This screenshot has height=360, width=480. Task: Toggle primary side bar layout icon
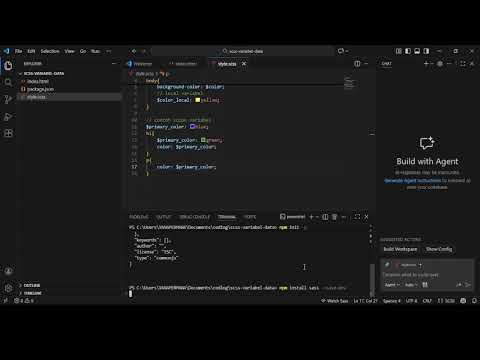(x=408, y=51)
